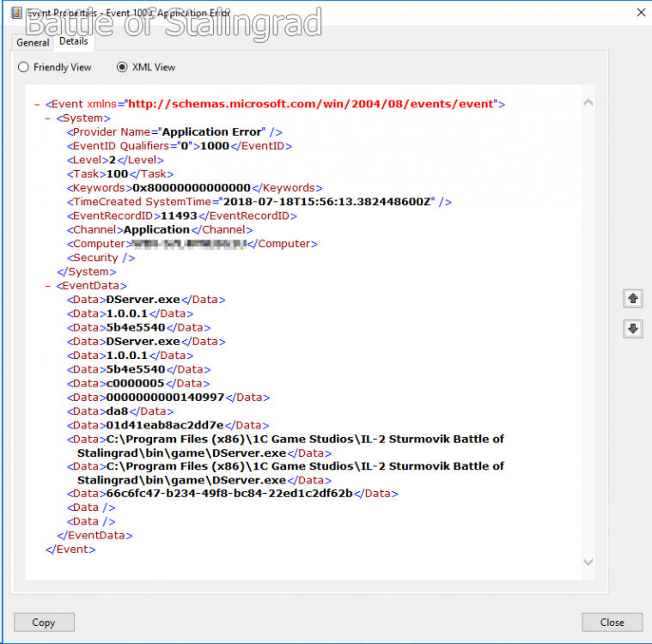
Task: Click the closing /Event tag
Action: pos(70,550)
